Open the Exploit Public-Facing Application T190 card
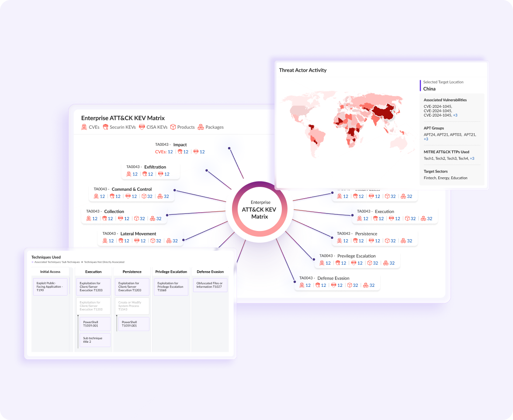The image size is (513, 420). pyautogui.click(x=50, y=287)
